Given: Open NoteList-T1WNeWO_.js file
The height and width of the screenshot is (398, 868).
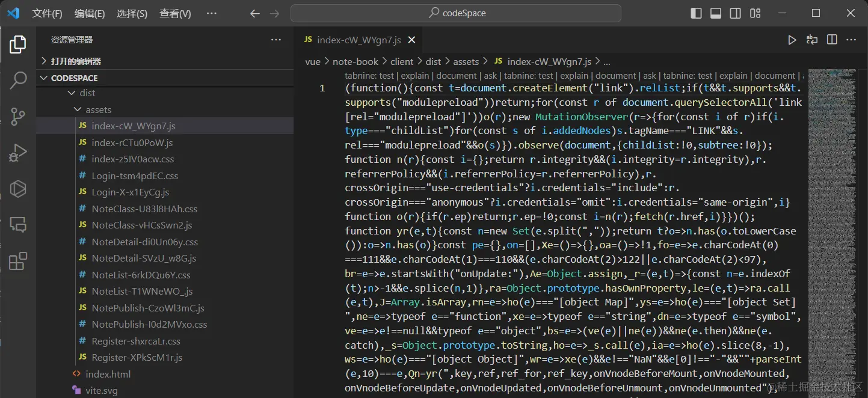Looking at the screenshot, I should [165, 292].
